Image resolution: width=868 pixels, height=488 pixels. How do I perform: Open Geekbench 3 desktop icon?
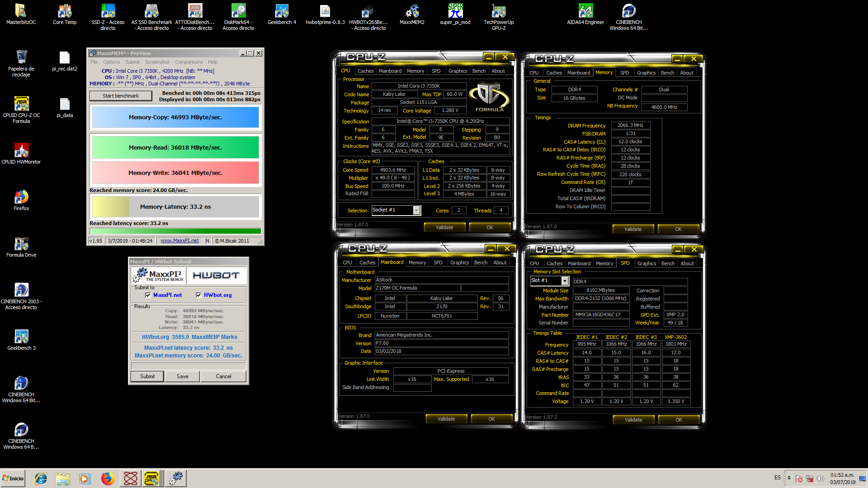pyautogui.click(x=21, y=340)
